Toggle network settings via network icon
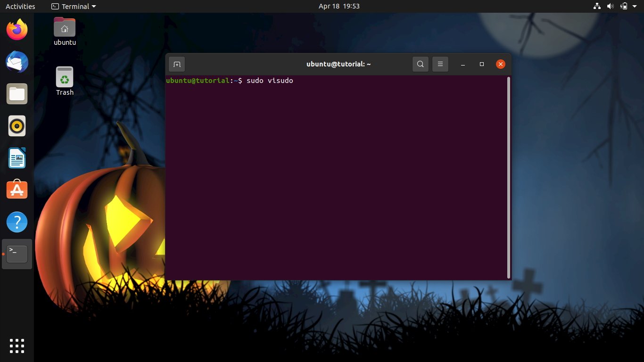The height and width of the screenshot is (362, 644). [596, 6]
